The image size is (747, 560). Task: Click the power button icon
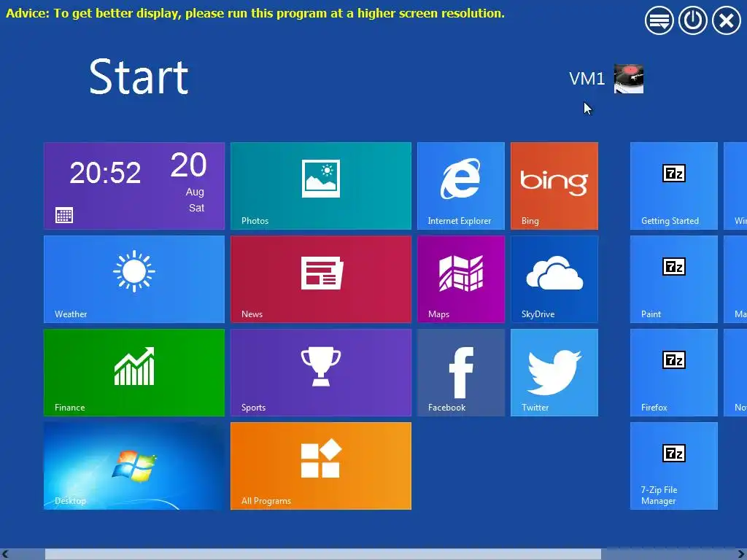pos(692,20)
